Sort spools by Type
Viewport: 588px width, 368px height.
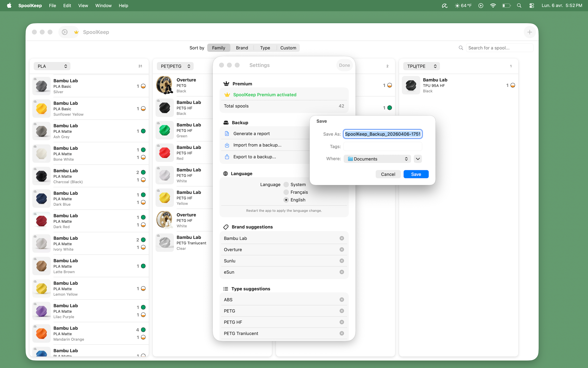265,48
